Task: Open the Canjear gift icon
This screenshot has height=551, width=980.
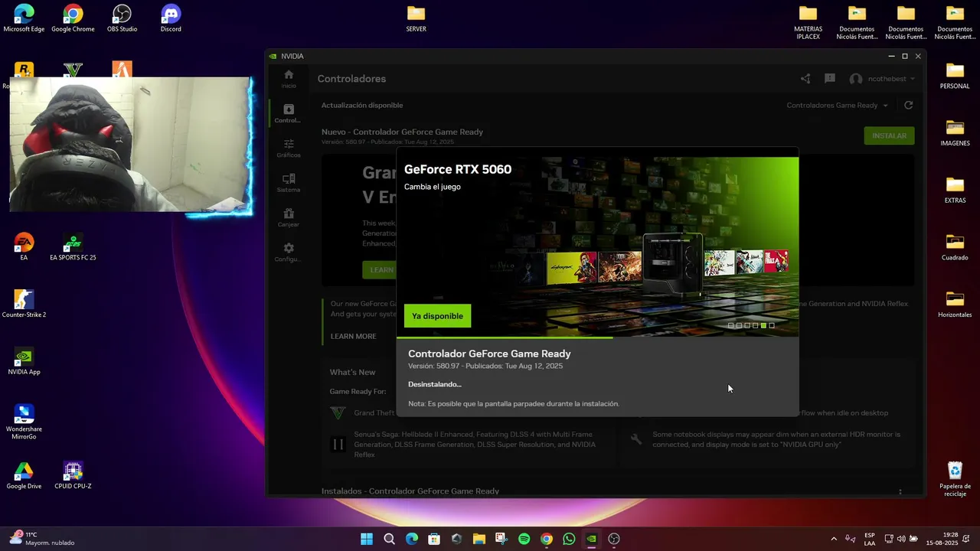Action: [289, 217]
